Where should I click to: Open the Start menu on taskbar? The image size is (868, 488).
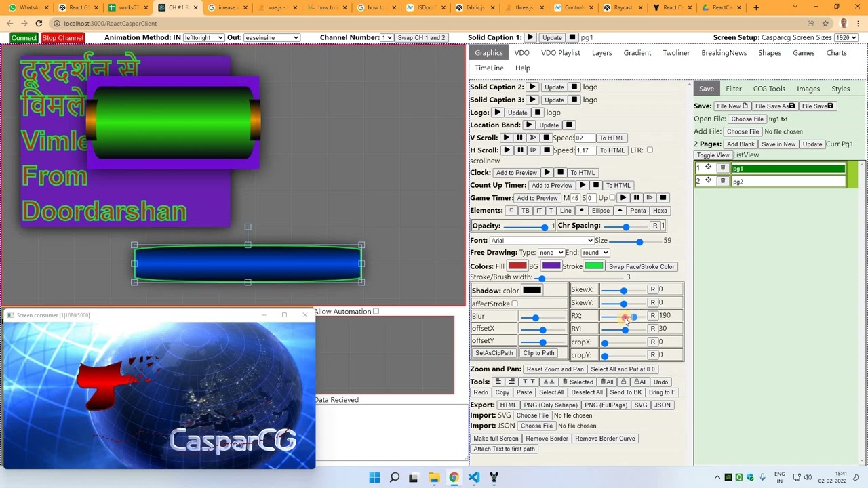pos(374,477)
